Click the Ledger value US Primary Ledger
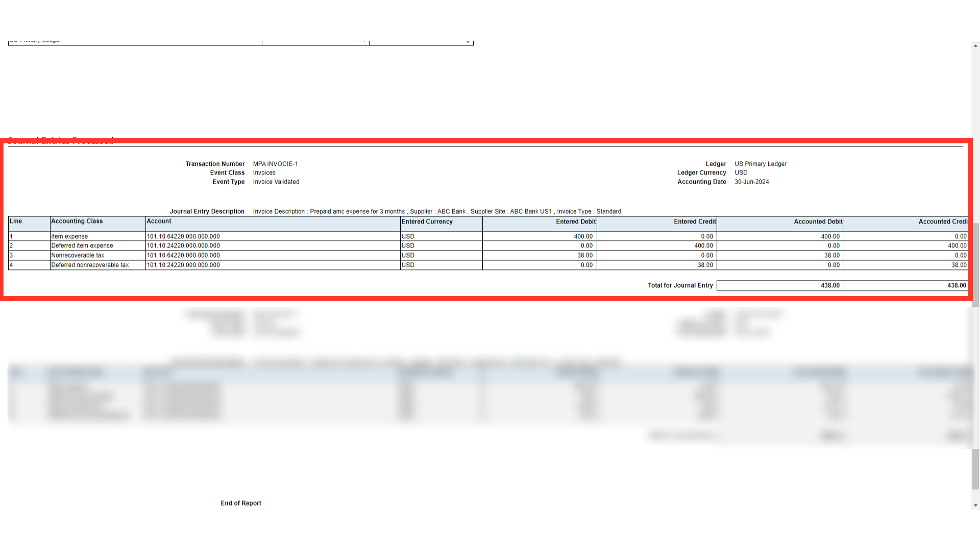 (761, 164)
